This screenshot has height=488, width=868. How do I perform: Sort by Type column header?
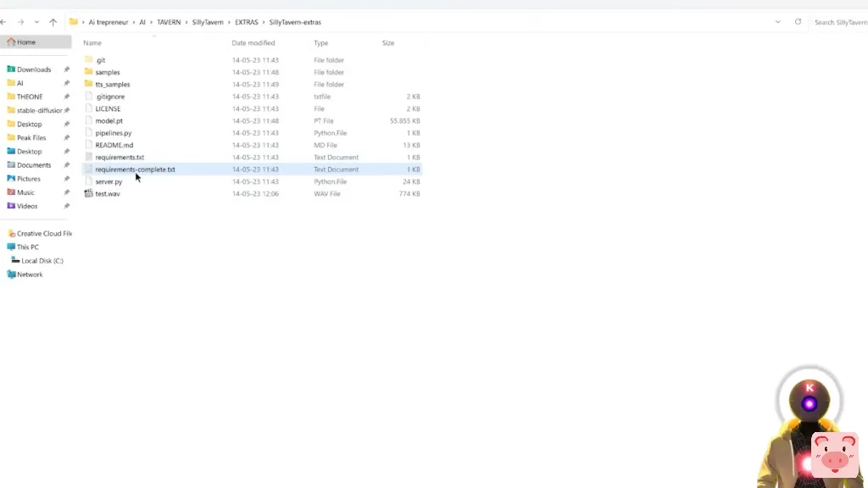click(x=321, y=42)
